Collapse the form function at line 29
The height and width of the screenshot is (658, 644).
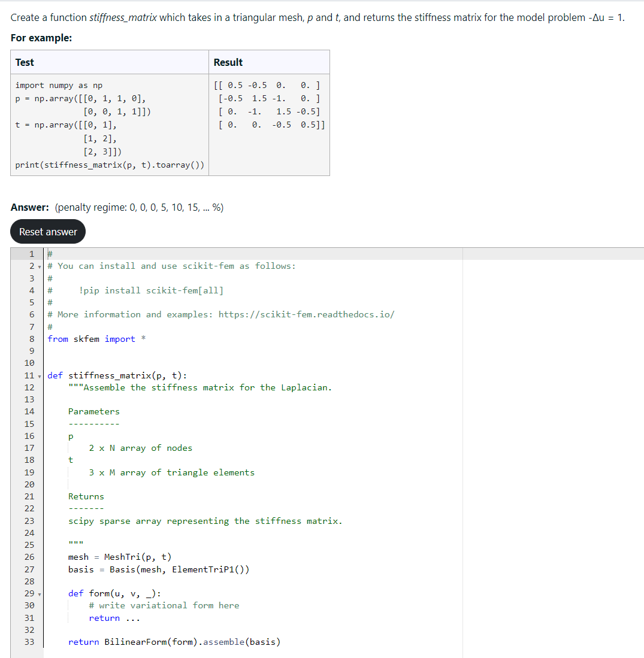tap(40, 593)
